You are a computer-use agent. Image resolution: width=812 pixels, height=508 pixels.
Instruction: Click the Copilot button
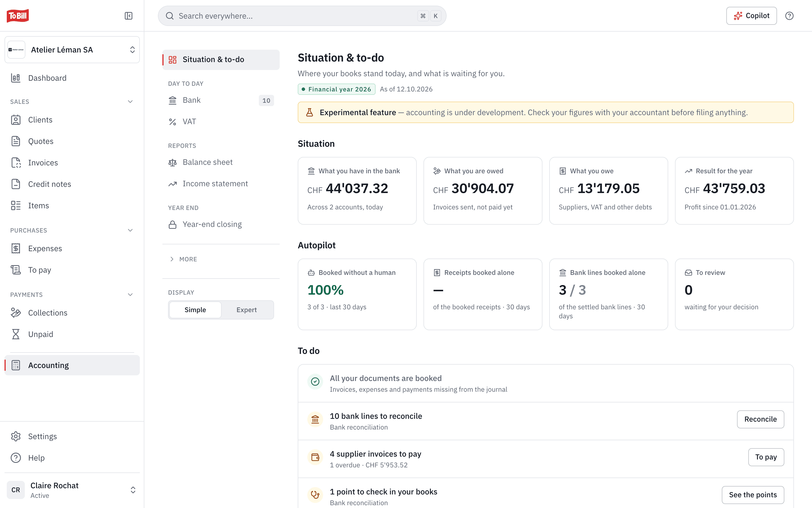[x=751, y=16]
